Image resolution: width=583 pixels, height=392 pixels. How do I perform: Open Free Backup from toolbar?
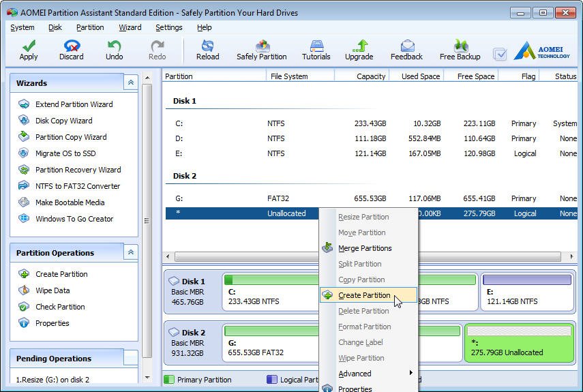coord(460,50)
